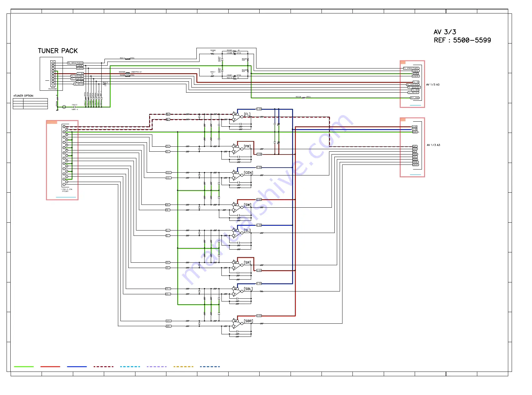The width and height of the screenshot is (532, 395).
Task: Click the AV 3/3 sheet title
Action: (x=445, y=32)
